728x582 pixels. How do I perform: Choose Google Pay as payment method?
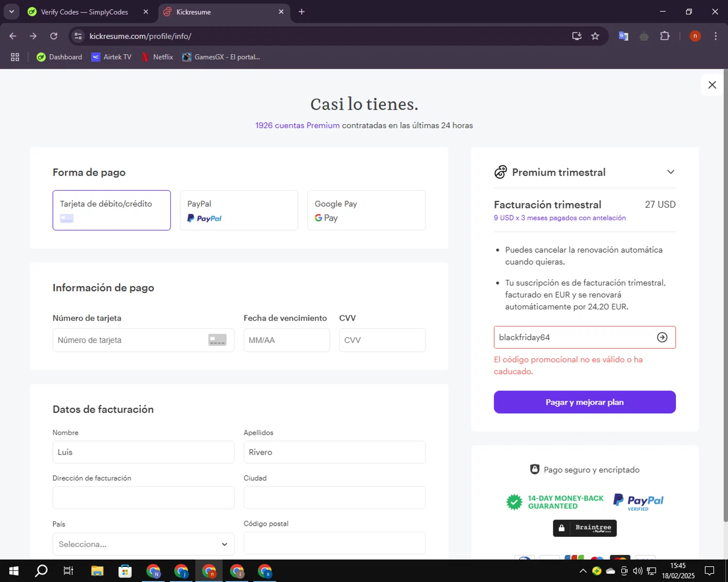pos(366,210)
